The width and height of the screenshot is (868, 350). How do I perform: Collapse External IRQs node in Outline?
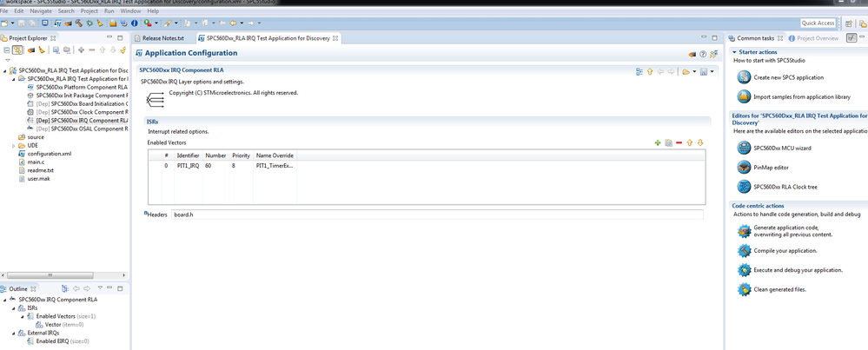[x=13, y=333]
